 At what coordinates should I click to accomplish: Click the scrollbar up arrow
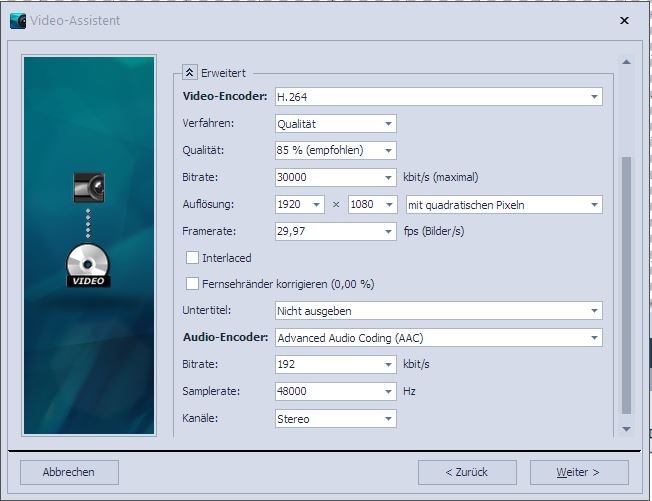coord(626,62)
